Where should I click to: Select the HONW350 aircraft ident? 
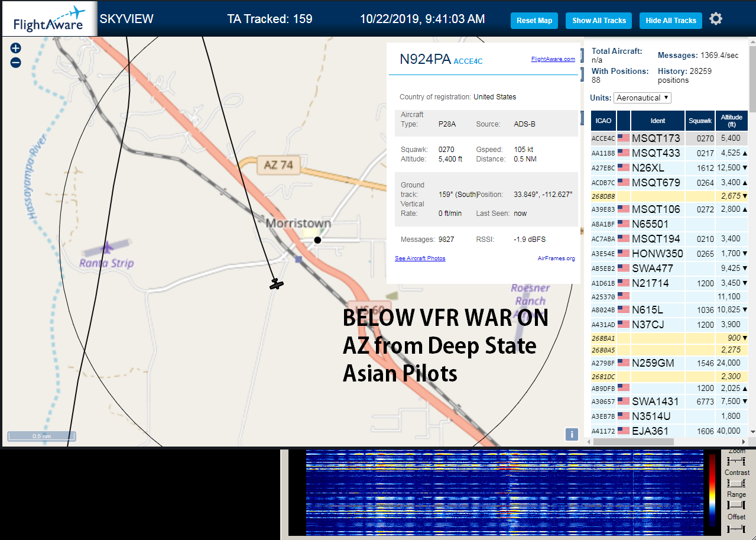(657, 254)
